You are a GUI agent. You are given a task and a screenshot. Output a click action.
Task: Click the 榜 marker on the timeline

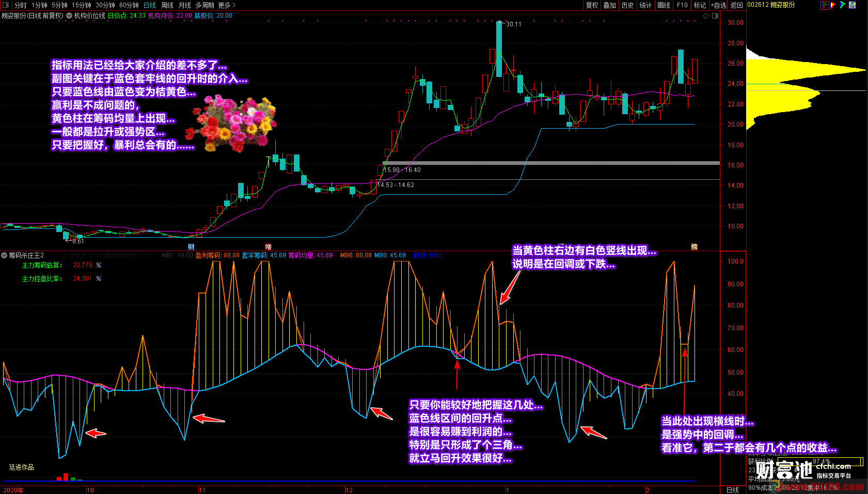coord(694,247)
